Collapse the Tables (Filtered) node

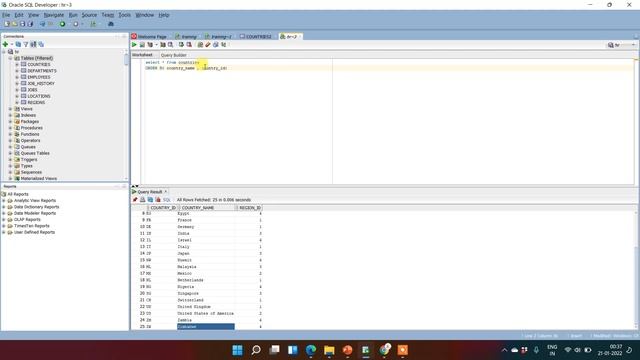pyautogui.click(x=11, y=58)
